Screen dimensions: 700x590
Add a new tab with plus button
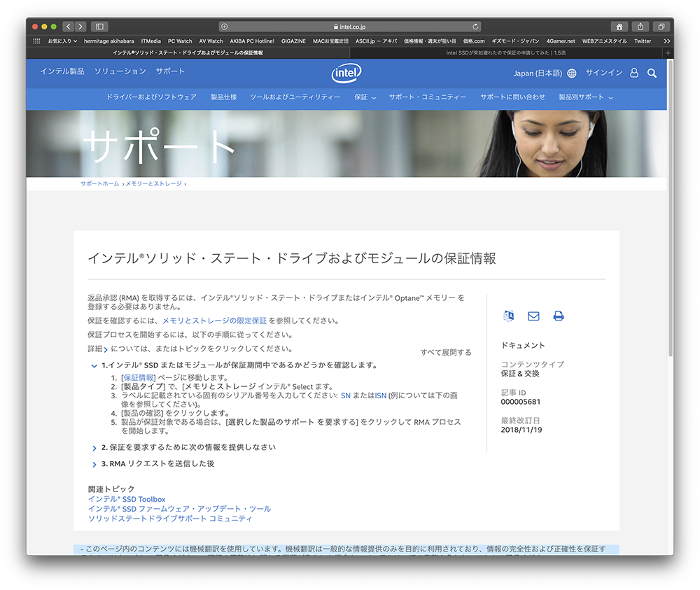pos(668,53)
